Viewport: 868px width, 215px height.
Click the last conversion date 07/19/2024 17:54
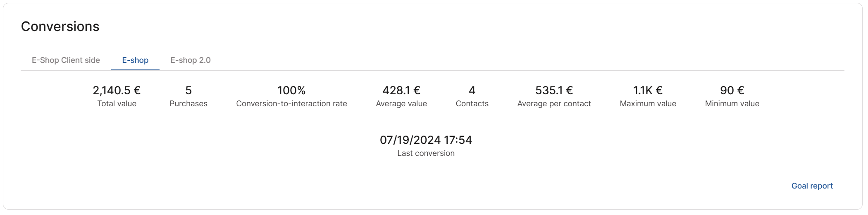click(x=426, y=140)
